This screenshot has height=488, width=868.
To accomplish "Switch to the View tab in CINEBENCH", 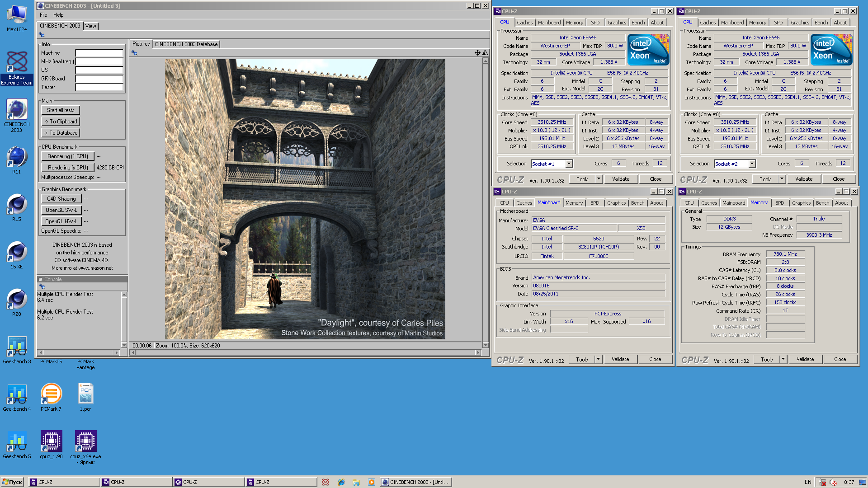I will click(x=91, y=26).
